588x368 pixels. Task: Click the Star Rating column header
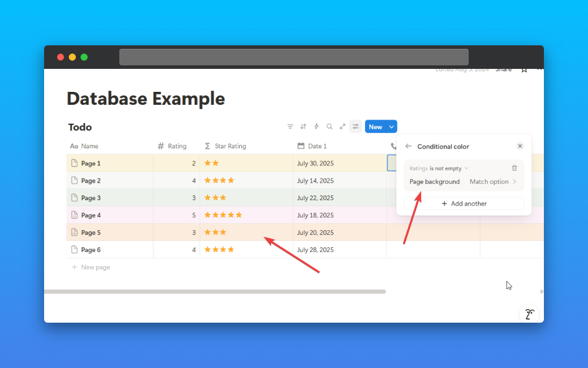coord(225,146)
